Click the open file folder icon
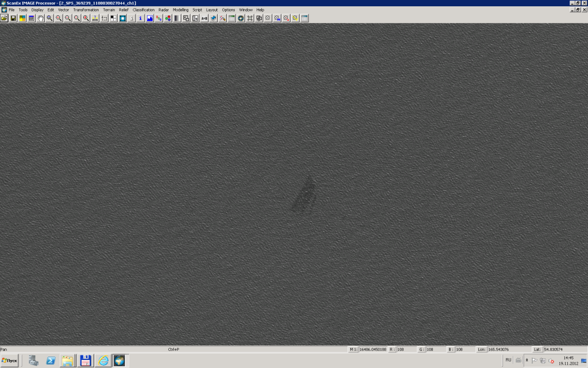 (x=4, y=18)
